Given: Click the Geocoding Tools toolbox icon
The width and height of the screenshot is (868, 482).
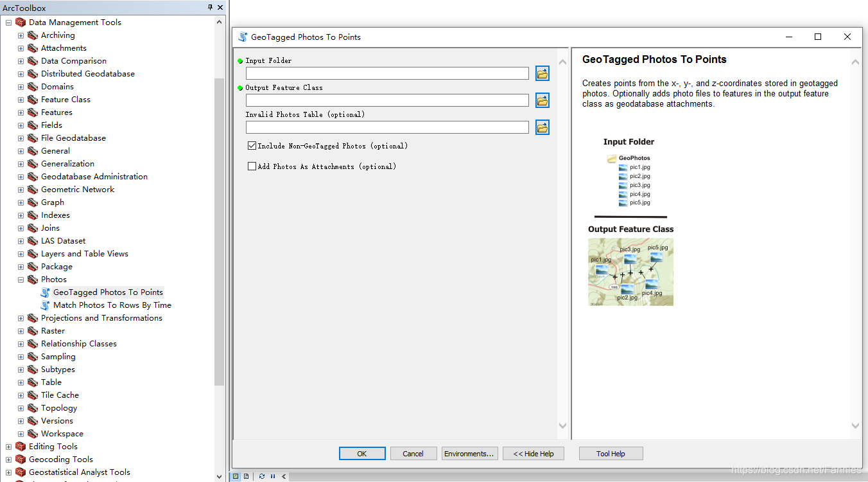Looking at the screenshot, I should tap(21, 460).
